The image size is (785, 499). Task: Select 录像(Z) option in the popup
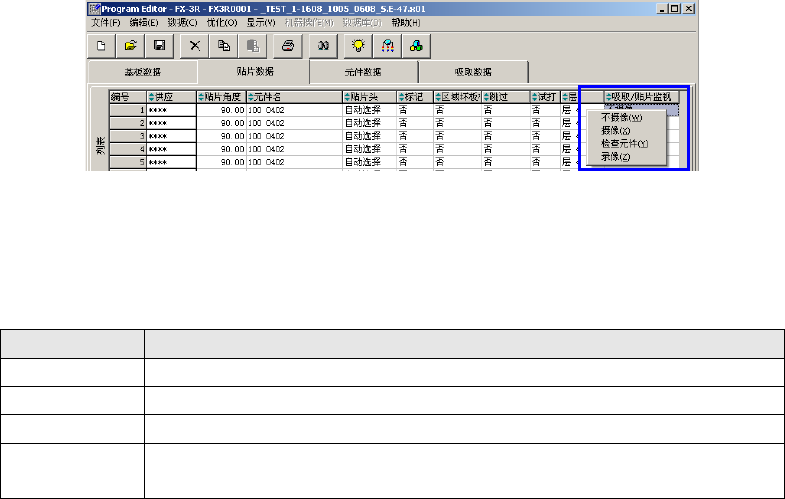pos(617,157)
